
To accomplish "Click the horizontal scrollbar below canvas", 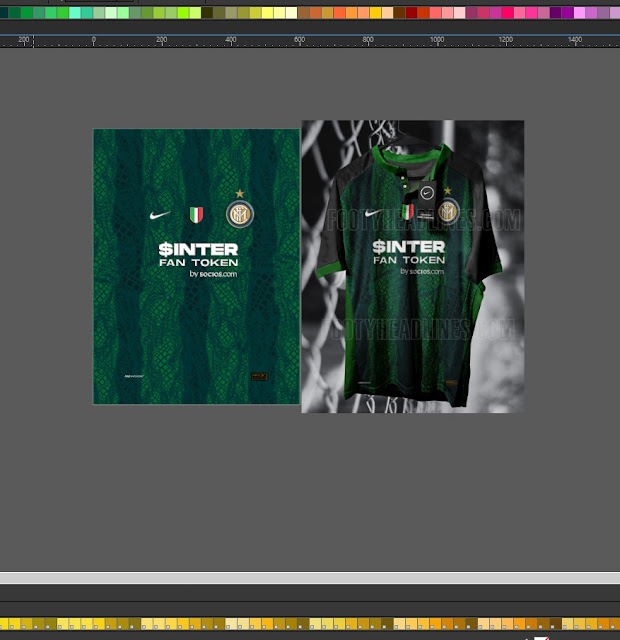I will [x=310, y=578].
